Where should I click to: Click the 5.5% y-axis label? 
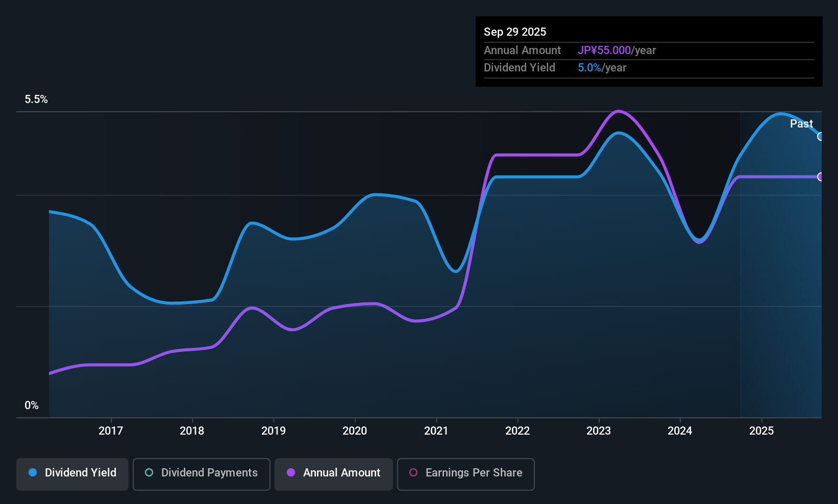(x=36, y=99)
